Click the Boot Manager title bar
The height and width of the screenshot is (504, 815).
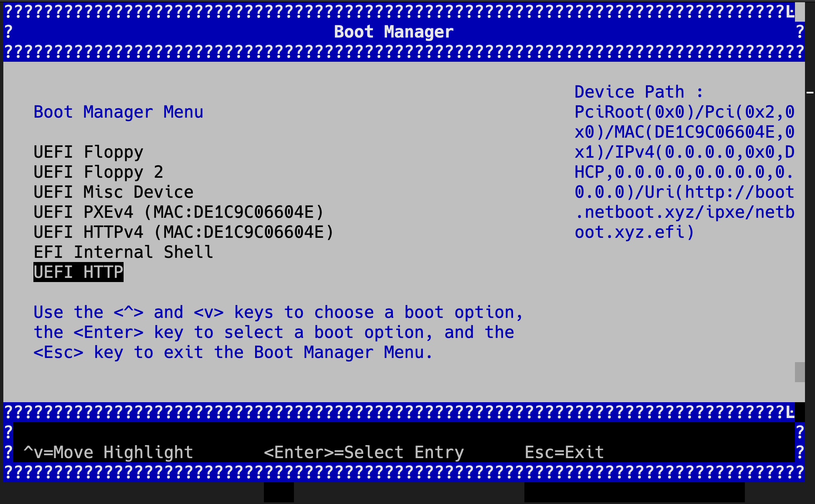[x=393, y=31]
